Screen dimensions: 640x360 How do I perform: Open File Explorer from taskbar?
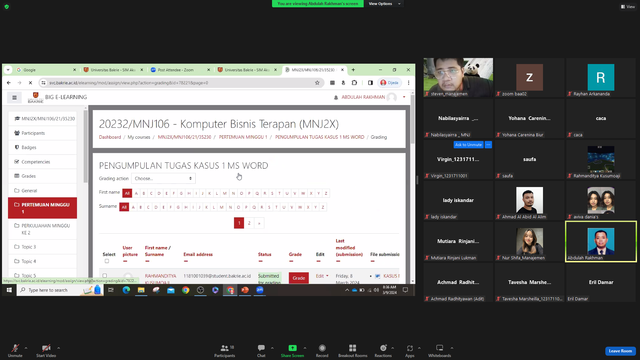click(x=141, y=290)
